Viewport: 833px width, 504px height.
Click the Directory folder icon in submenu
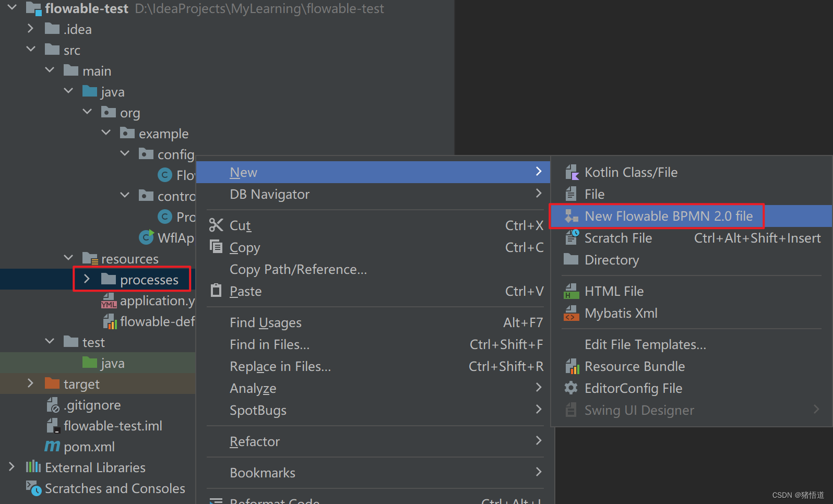[x=571, y=259]
